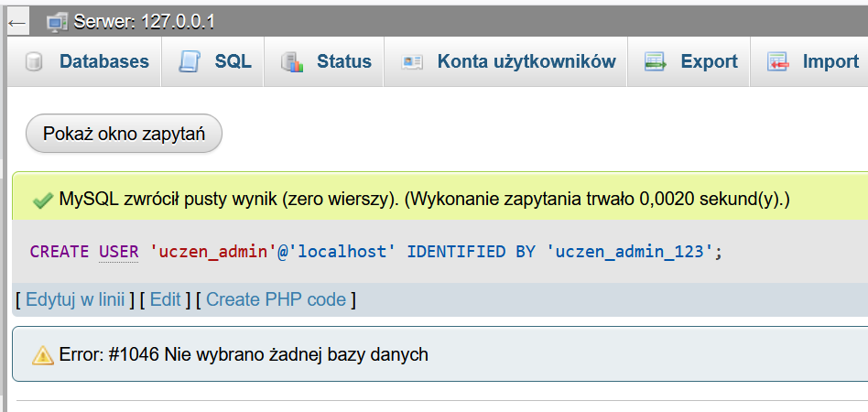Screen dimensions: 868x412
Task: Click the CREATE keyword in the query
Action: click(x=60, y=251)
